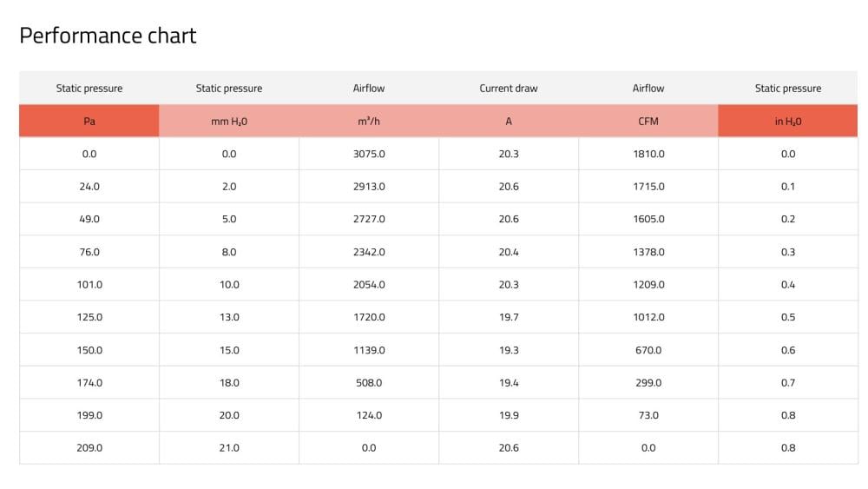
Task: Click the 2342.0 airflow value
Action: 369,252
